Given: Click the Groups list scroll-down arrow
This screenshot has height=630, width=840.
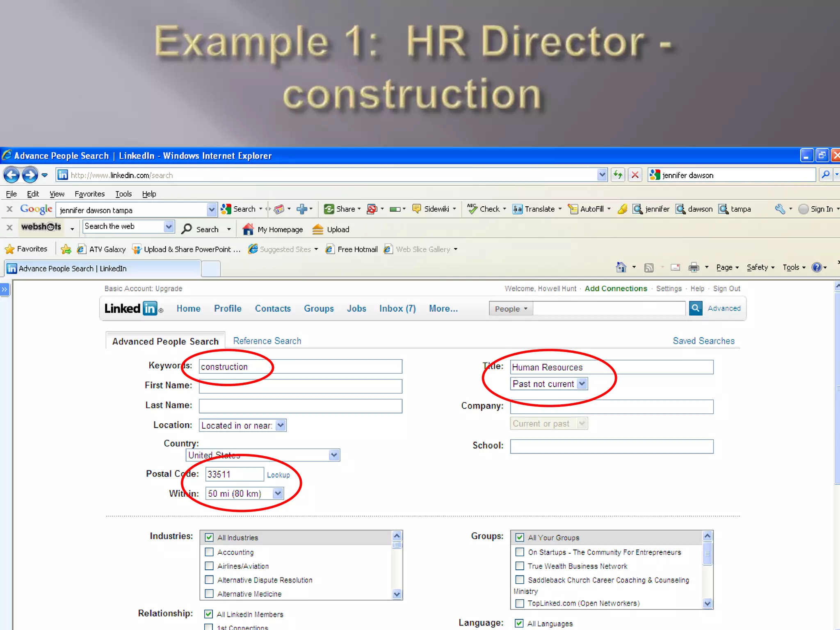Looking at the screenshot, I should (x=707, y=603).
